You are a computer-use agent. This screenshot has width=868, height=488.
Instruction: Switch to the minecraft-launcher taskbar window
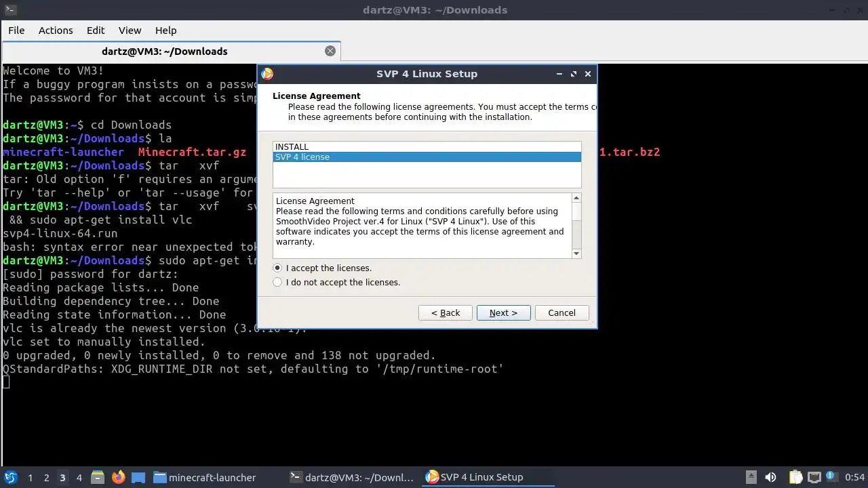coord(205,477)
